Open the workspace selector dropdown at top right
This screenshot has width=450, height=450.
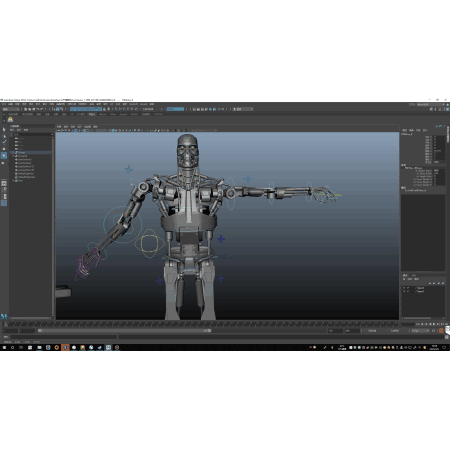[430, 105]
